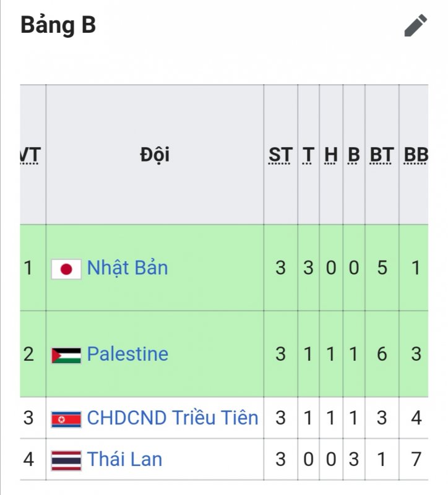Open the Thái Lan team link
The image size is (448, 495).
click(x=124, y=459)
